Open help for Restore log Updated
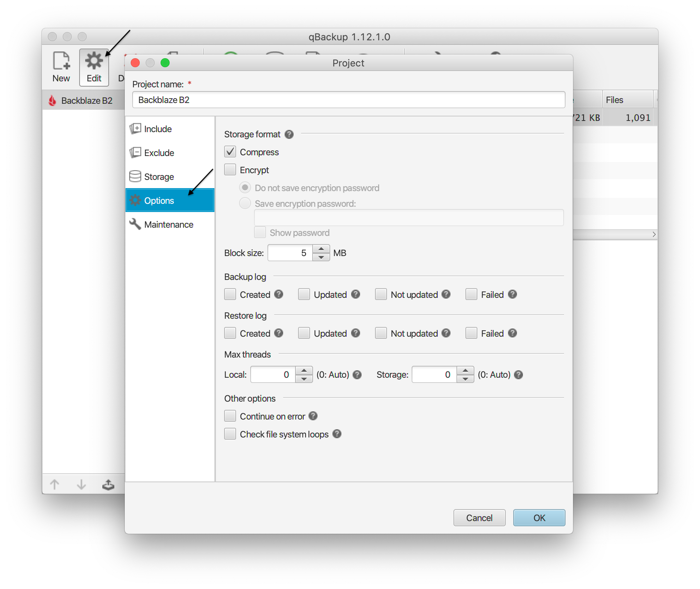700x589 pixels. [356, 333]
